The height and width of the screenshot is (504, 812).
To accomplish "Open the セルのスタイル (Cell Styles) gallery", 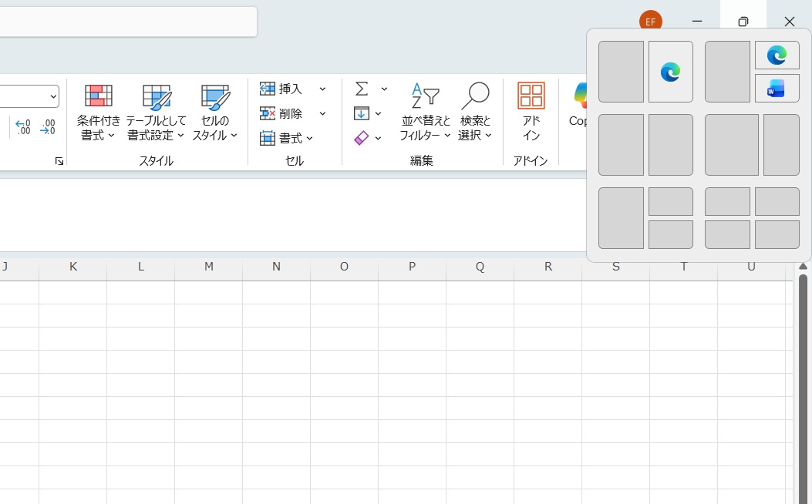I will coord(214,112).
